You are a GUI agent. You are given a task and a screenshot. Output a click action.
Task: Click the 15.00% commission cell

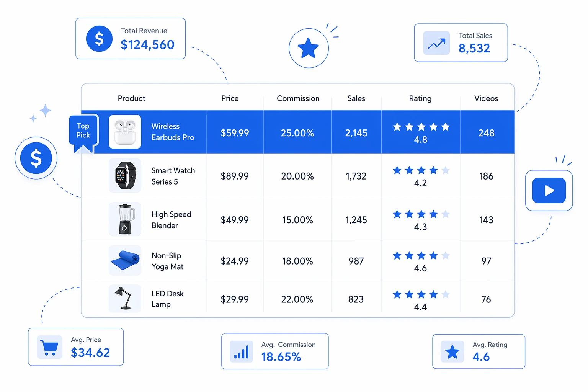point(297,220)
